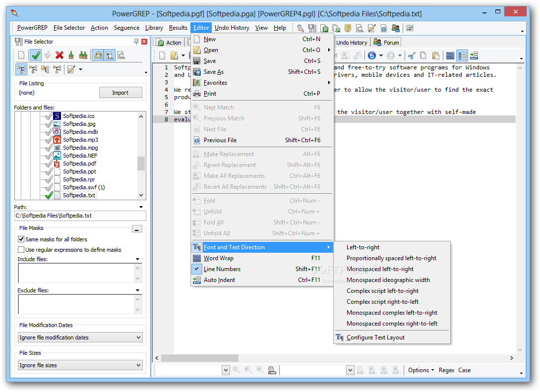Click the Paste clipboard icon
This screenshot has width=540, height=392.
pos(435,56)
